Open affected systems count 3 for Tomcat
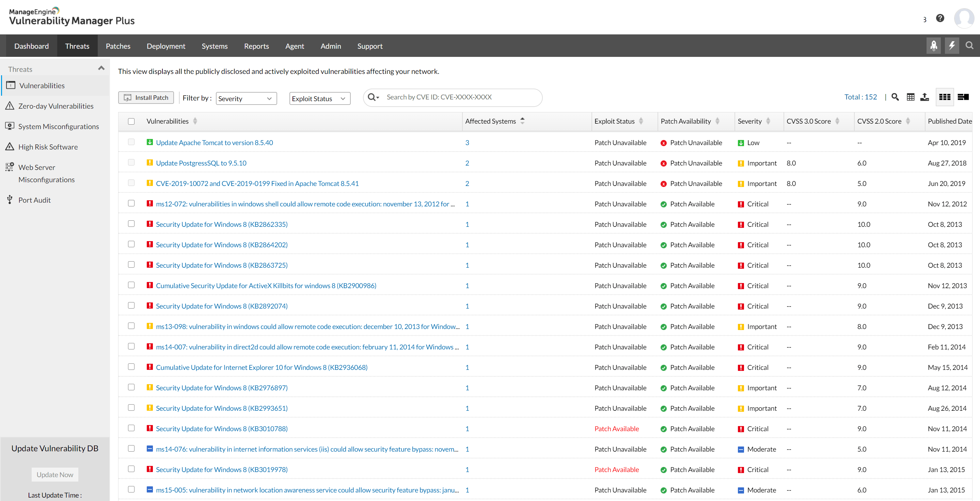This screenshot has height=501, width=980. 467,143
